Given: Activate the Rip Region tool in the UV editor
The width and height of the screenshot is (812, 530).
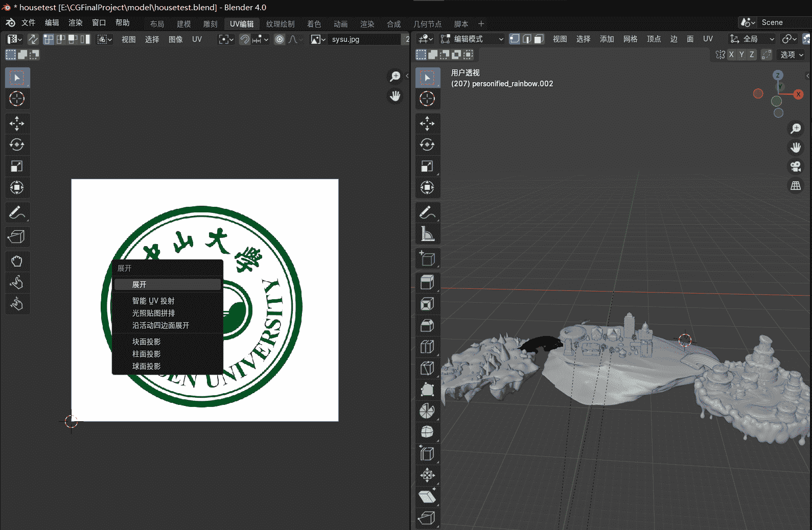Looking at the screenshot, I should (17, 237).
